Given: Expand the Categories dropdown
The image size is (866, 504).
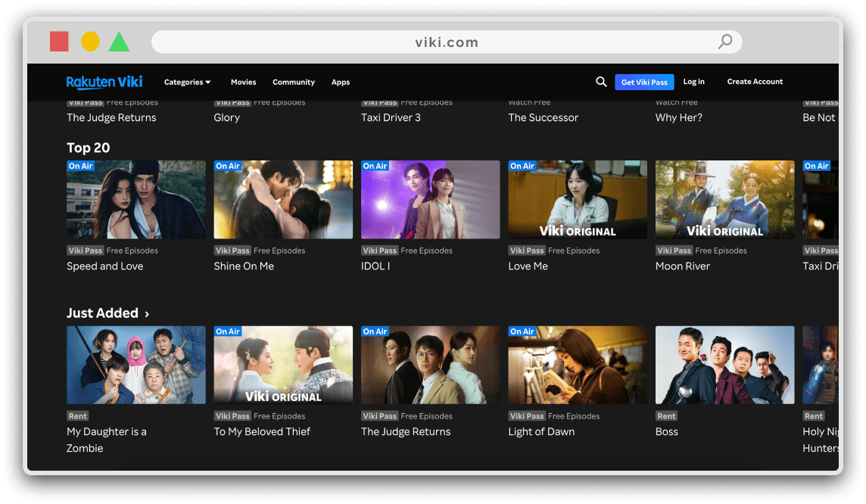Looking at the screenshot, I should 187,82.
